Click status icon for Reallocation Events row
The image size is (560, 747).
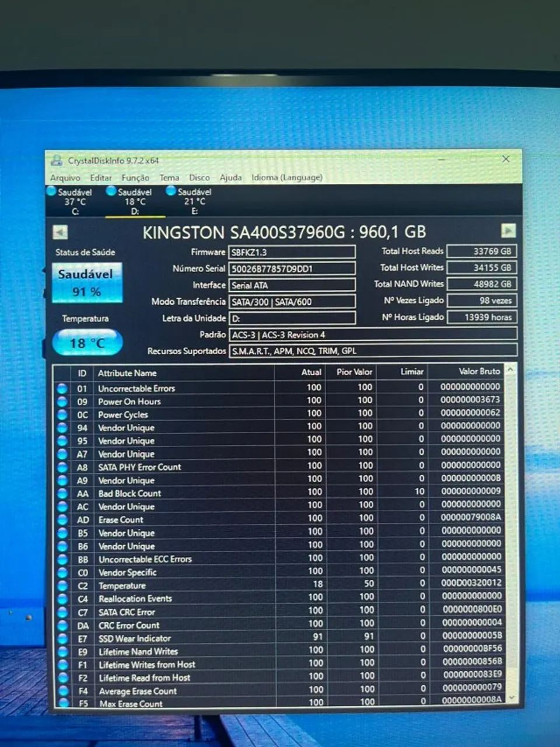point(63,599)
